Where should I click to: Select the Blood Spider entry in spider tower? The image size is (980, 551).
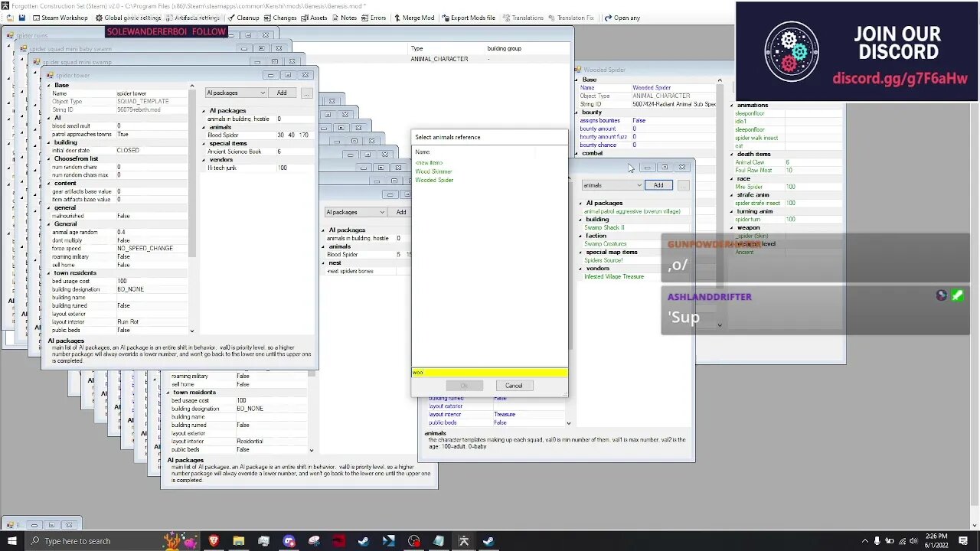[223, 135]
